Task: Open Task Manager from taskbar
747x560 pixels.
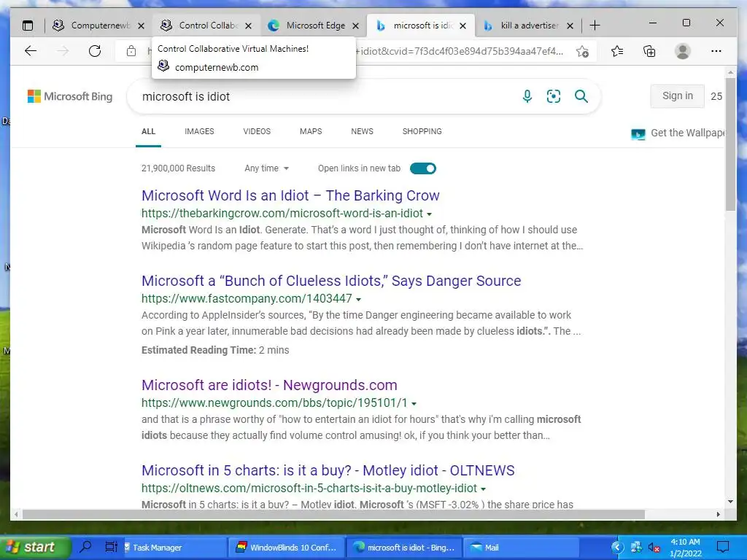Action: (x=174, y=547)
